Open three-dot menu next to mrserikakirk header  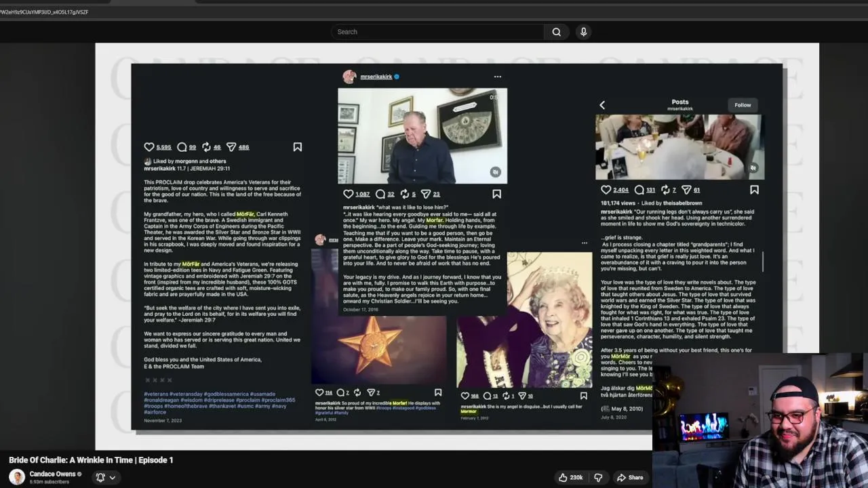pyautogui.click(x=498, y=77)
